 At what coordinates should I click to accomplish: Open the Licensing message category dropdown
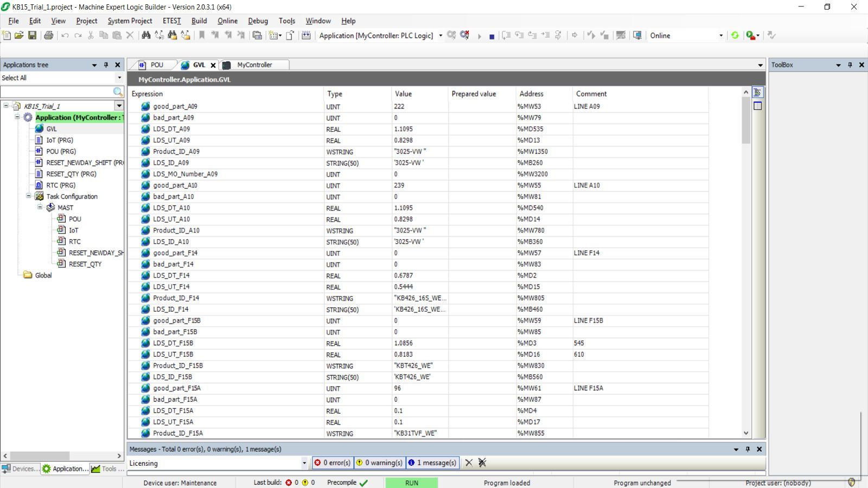click(x=304, y=463)
